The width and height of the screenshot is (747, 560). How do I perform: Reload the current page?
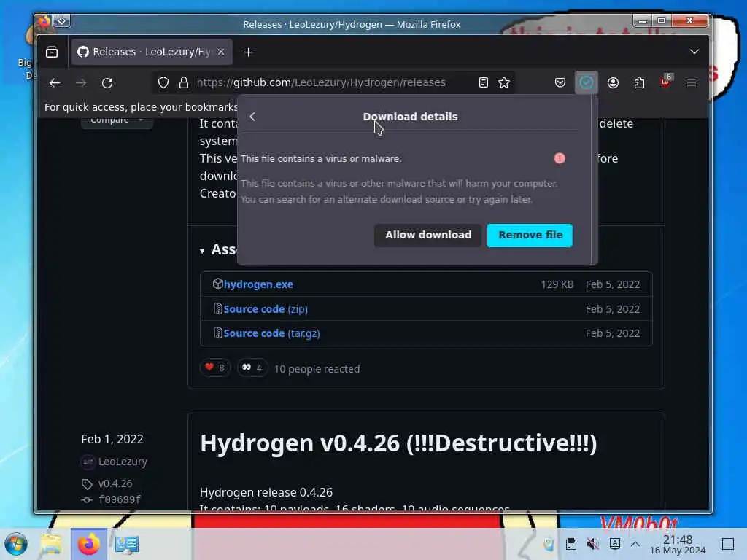tap(107, 83)
